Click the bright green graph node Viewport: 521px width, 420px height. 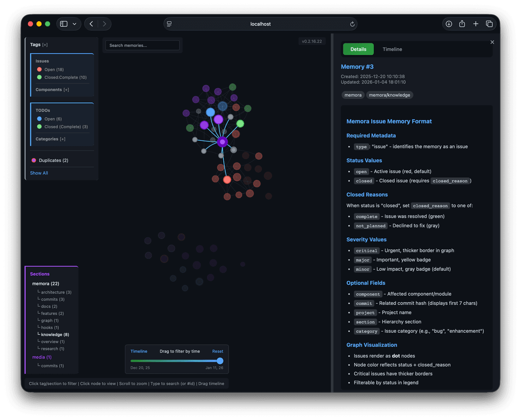pyautogui.click(x=240, y=123)
